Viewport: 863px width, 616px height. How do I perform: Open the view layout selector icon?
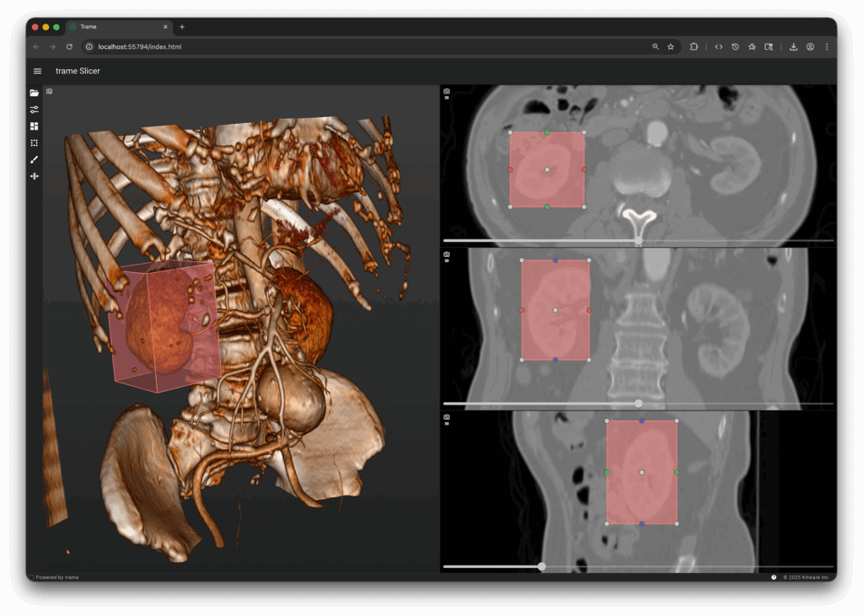pos(35,126)
